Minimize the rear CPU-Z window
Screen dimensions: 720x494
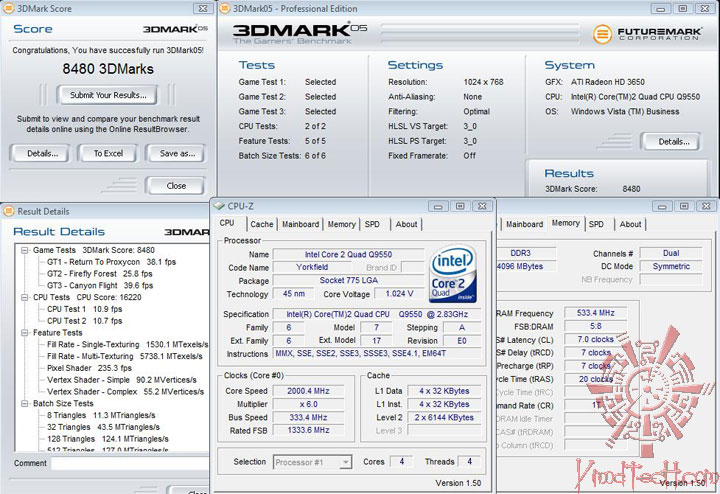pos(662,207)
